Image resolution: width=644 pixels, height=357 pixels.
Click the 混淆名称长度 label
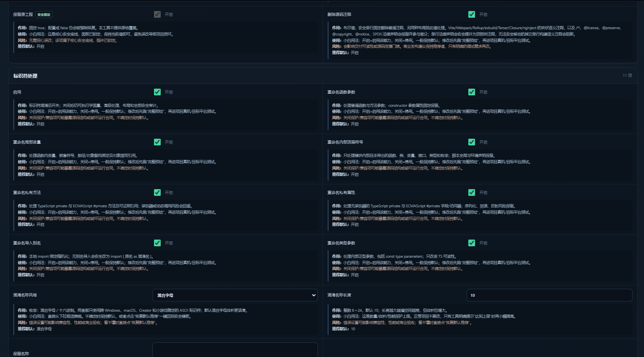pyautogui.click(x=339, y=295)
